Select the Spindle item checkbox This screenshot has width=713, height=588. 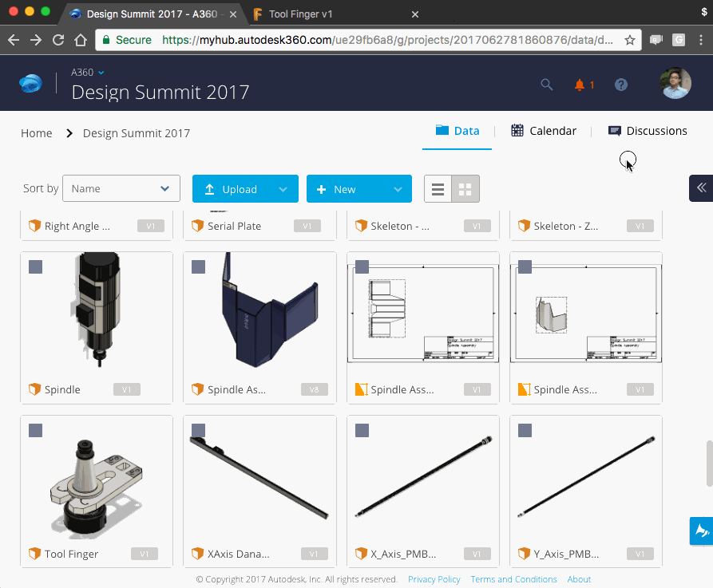click(35, 266)
